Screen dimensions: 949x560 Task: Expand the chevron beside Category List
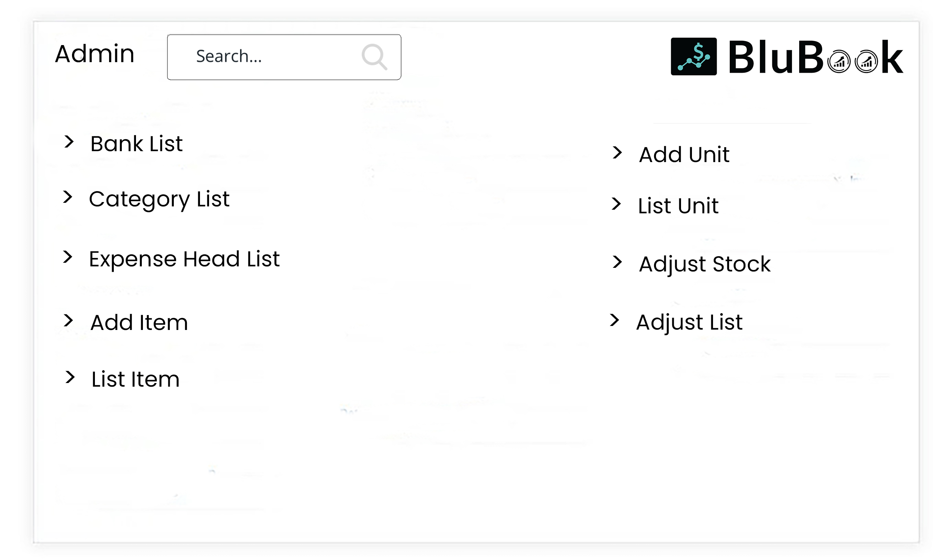pos(68,197)
